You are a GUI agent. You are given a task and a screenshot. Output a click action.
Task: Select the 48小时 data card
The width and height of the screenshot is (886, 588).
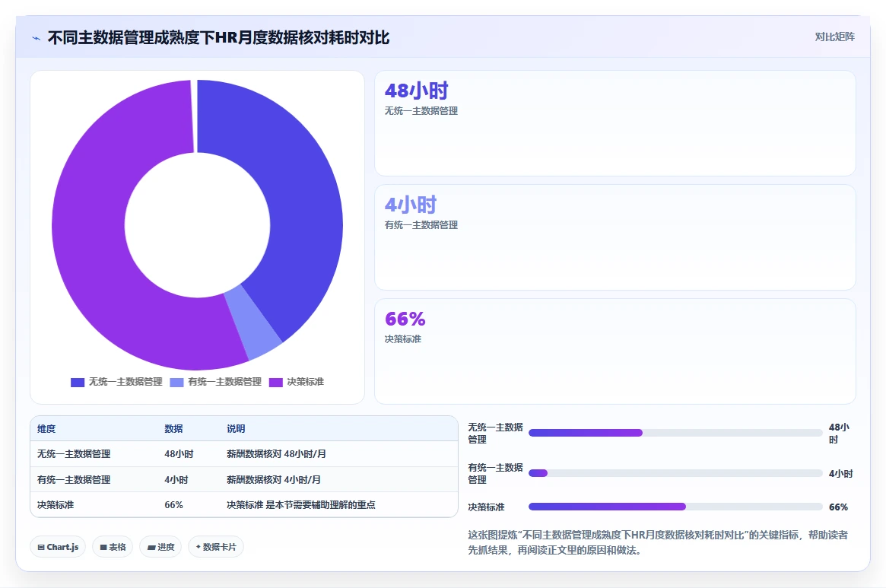tap(614, 123)
